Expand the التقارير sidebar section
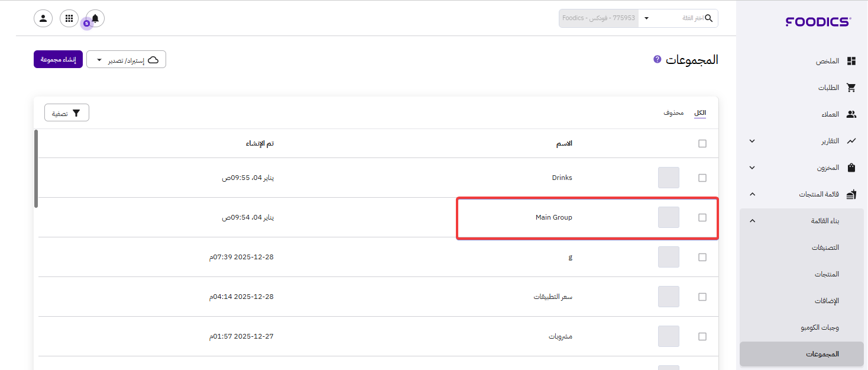Screen dimensions: 868x370 pyautogui.click(x=752, y=141)
